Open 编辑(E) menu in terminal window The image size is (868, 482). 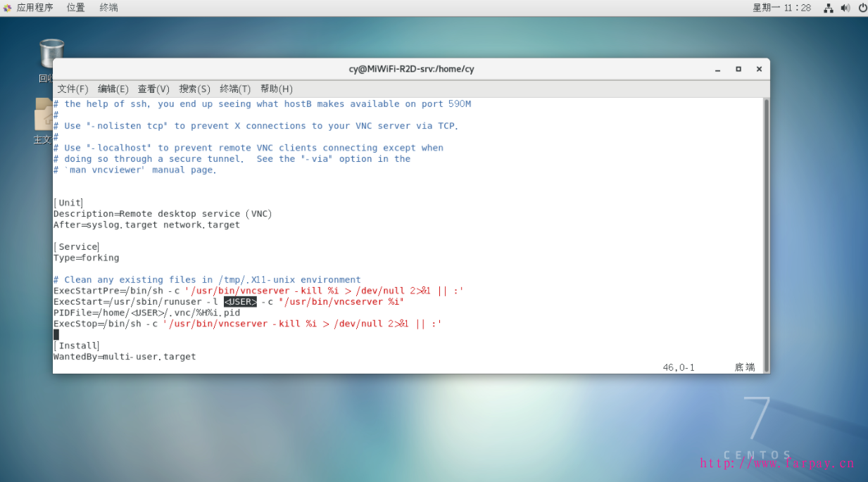[113, 89]
